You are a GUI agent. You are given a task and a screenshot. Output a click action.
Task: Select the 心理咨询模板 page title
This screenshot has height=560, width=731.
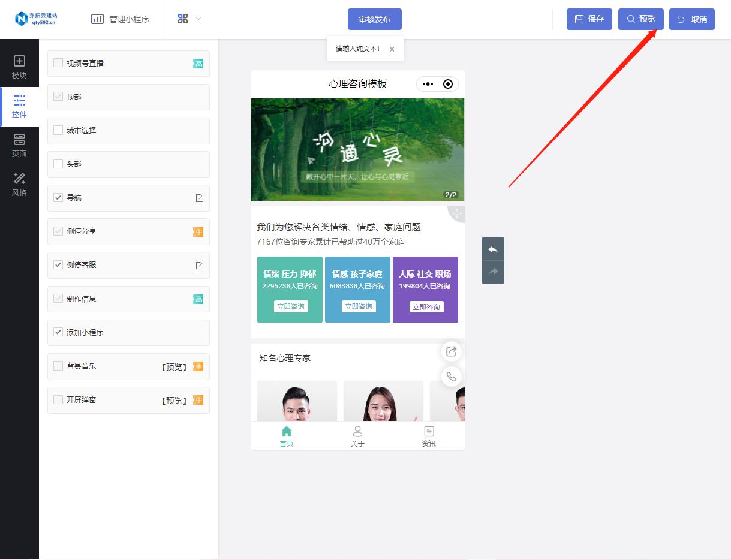[358, 84]
